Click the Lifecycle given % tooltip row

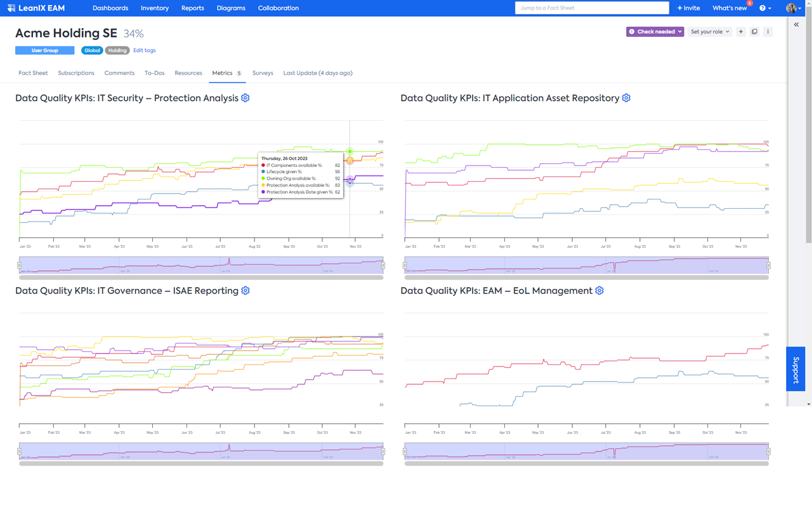click(x=301, y=171)
